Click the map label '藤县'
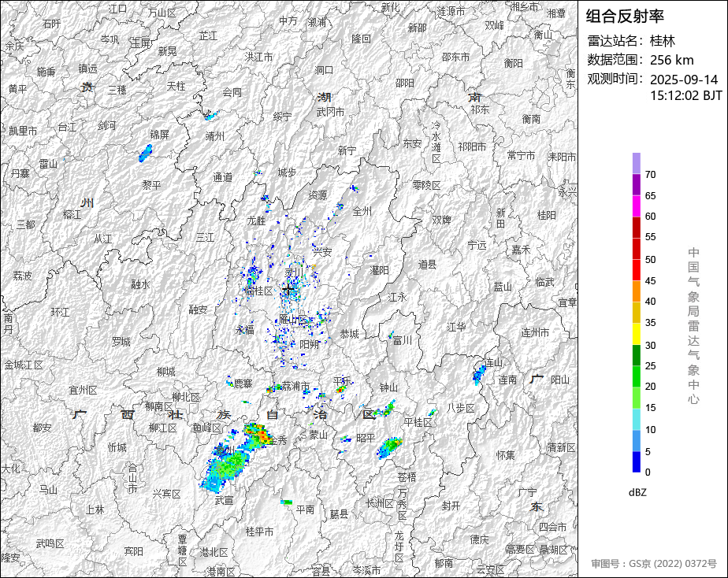The image size is (728, 578). click(339, 514)
